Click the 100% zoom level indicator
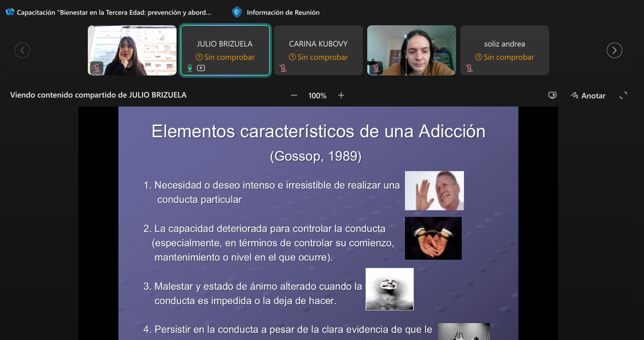 (317, 96)
